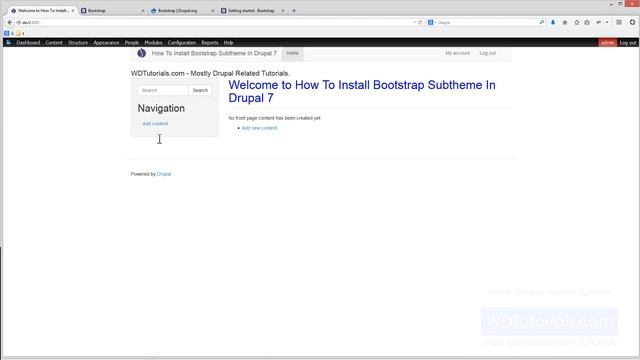Expand the small arrow beside the undo icon
The height and width of the screenshot is (360, 640).
click(607, 22)
